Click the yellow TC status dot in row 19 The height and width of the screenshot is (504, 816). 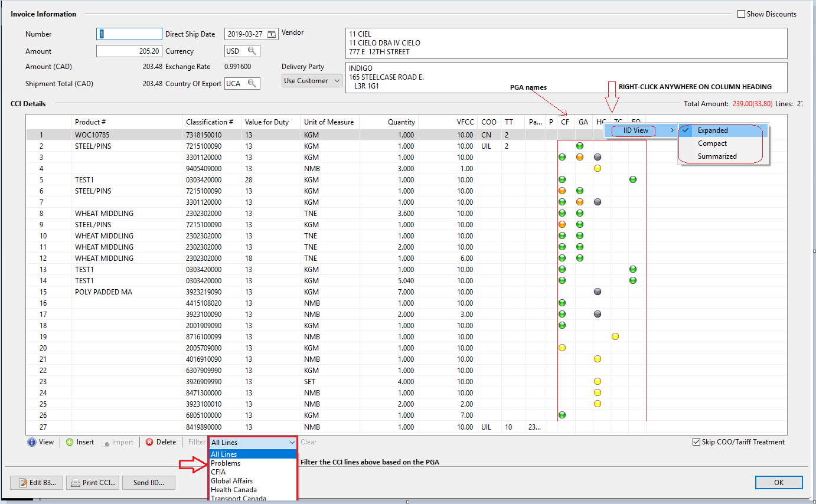(615, 336)
